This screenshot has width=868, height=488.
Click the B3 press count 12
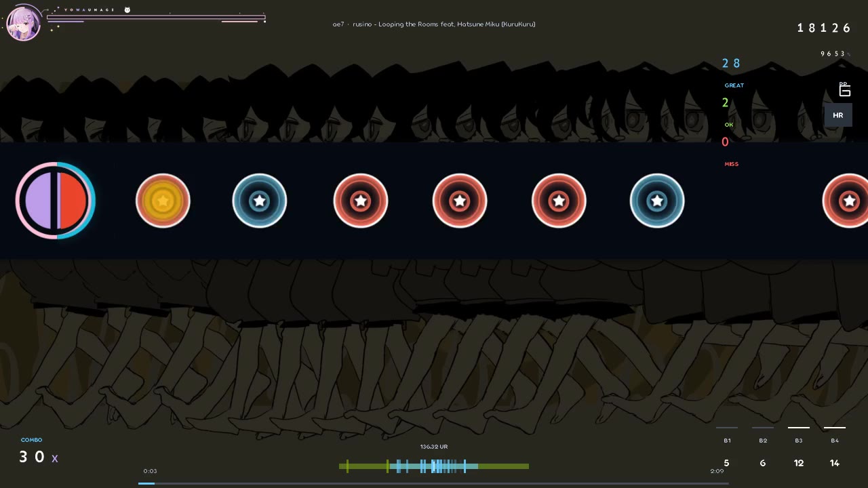coord(799,464)
